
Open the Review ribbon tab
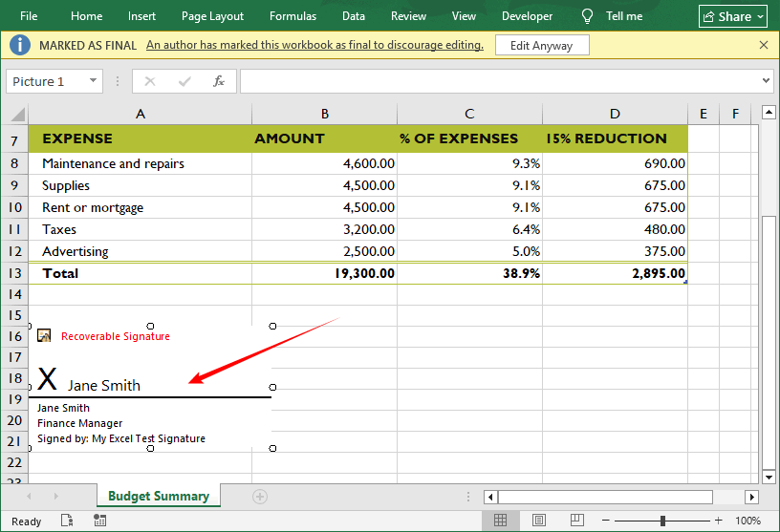[408, 16]
